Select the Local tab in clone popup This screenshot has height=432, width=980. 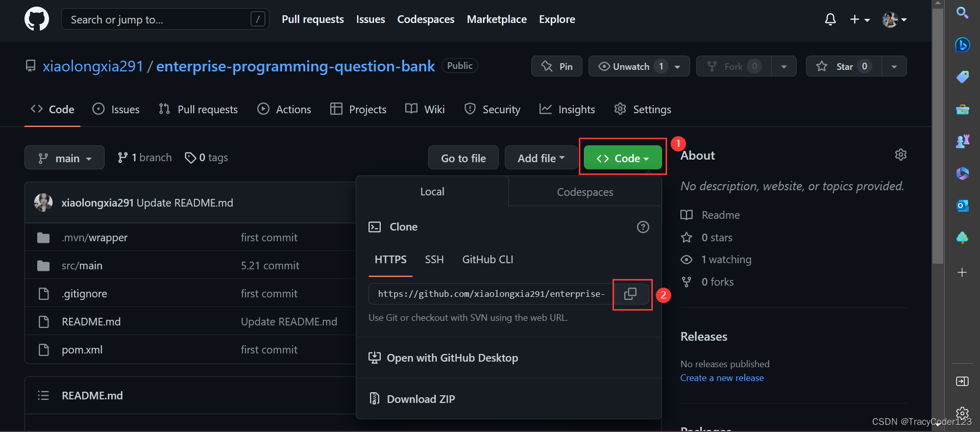point(432,191)
